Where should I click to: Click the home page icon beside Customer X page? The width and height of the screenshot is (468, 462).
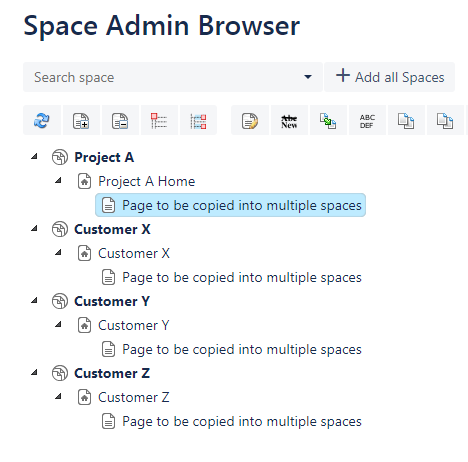[84, 253]
